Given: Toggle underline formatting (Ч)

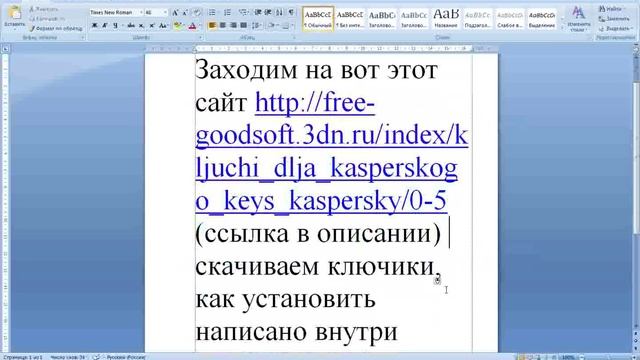Looking at the screenshot, I should pyautogui.click(x=116, y=26).
